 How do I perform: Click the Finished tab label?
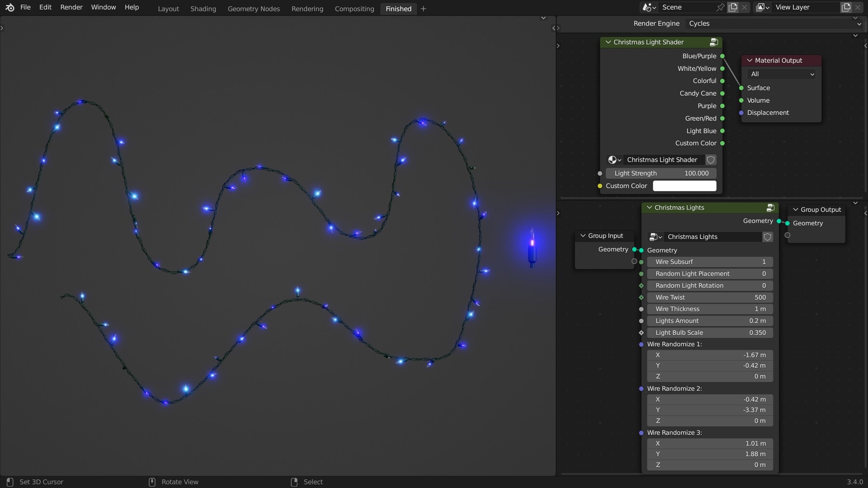coord(398,9)
